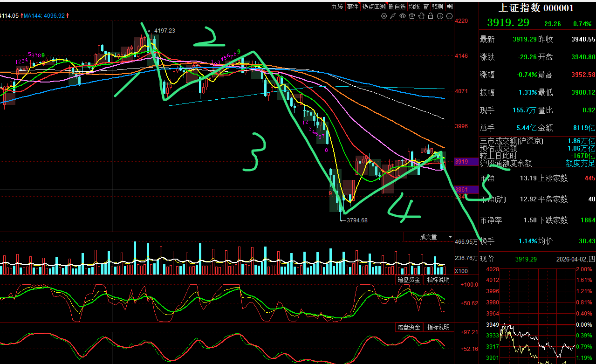Screen dimensions: 596x364
Task: Open the 预测 forecast tab
Action: coord(438,7)
